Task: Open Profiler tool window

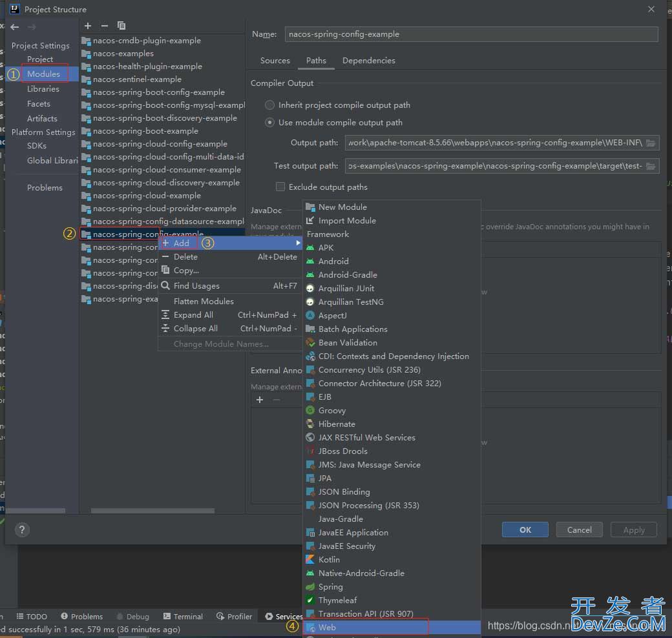Action: point(234,616)
